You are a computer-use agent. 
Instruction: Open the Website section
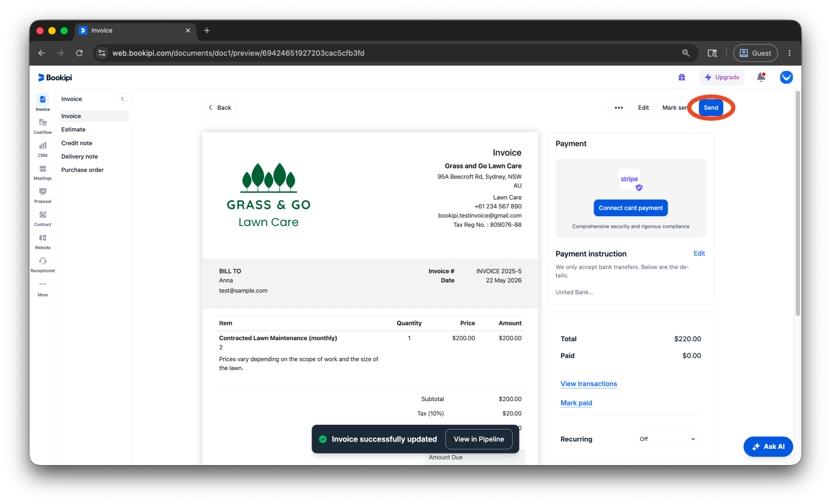pos(43,241)
